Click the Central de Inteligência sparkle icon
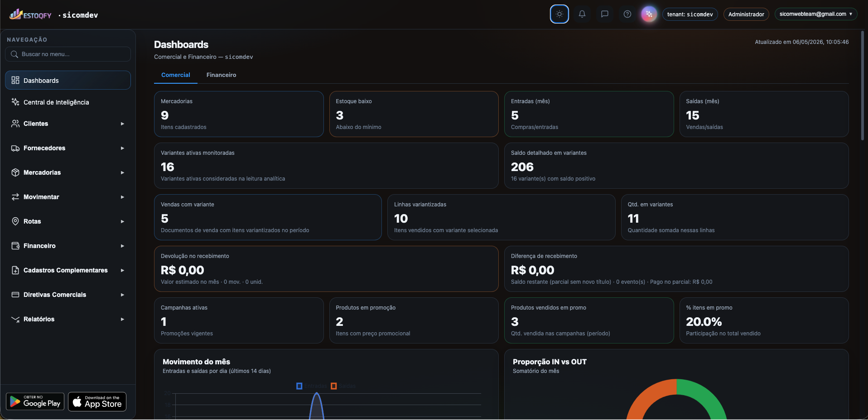 tap(15, 102)
